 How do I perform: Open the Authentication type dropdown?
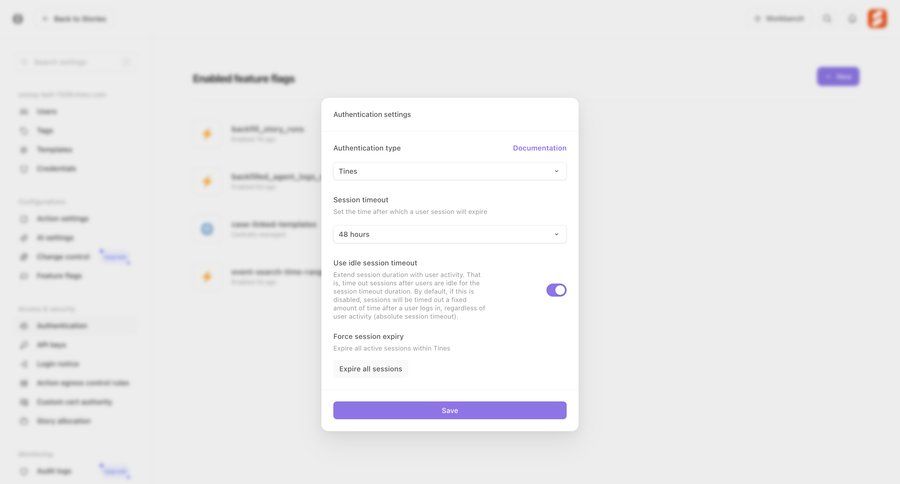click(x=449, y=171)
